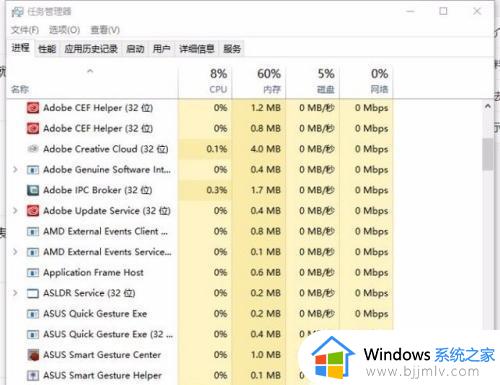
Task: Select Adobe IPC Broker (32 位) row name
Action: coord(98,190)
